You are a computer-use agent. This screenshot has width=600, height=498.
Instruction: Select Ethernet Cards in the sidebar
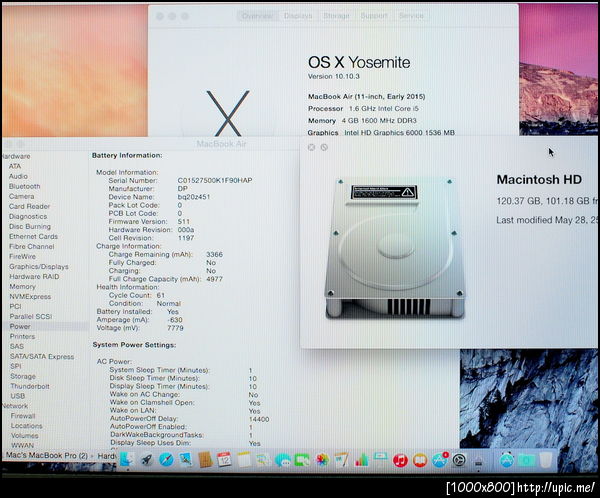point(33,237)
